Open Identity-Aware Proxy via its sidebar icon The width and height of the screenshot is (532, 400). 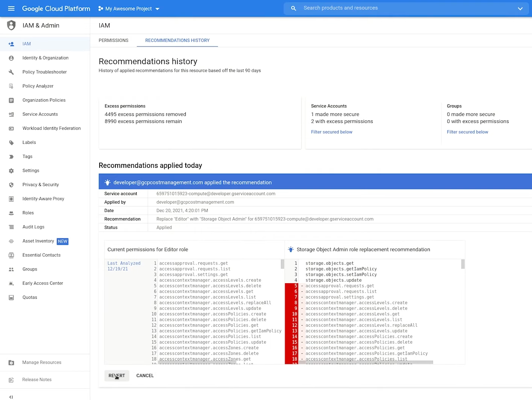(x=11, y=199)
